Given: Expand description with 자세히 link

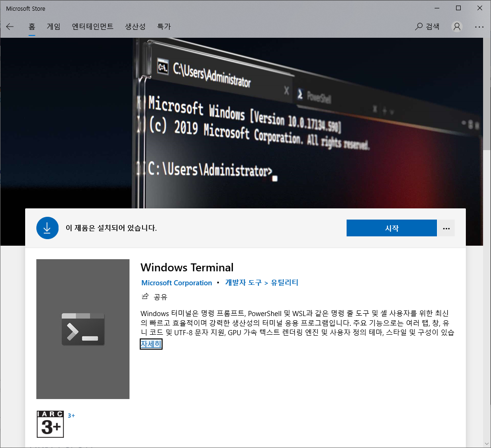Looking at the screenshot, I should [151, 344].
